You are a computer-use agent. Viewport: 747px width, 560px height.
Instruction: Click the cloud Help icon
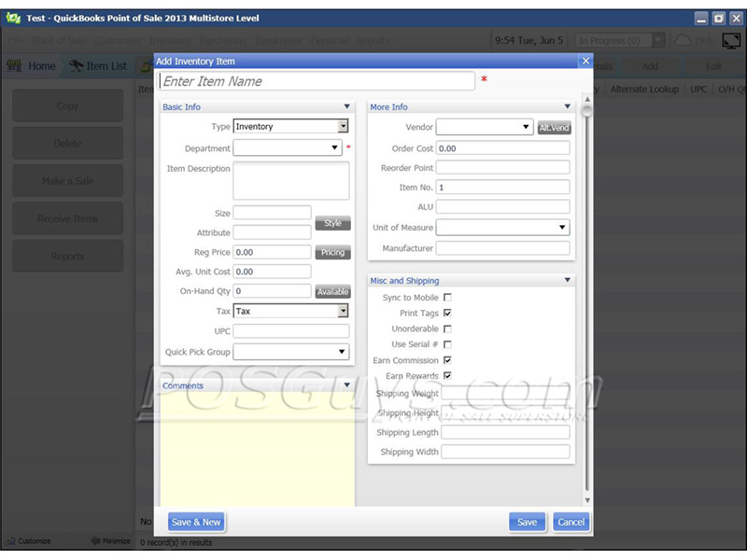click(683, 40)
